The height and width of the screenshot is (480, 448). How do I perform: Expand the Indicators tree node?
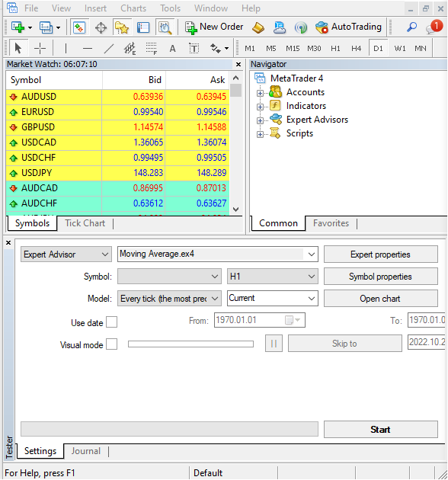pyautogui.click(x=260, y=107)
